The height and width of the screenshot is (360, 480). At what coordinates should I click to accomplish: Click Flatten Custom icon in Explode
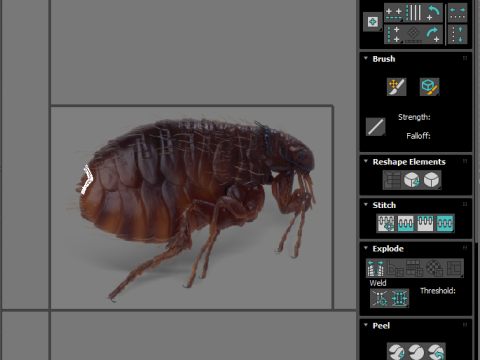(x=454, y=268)
